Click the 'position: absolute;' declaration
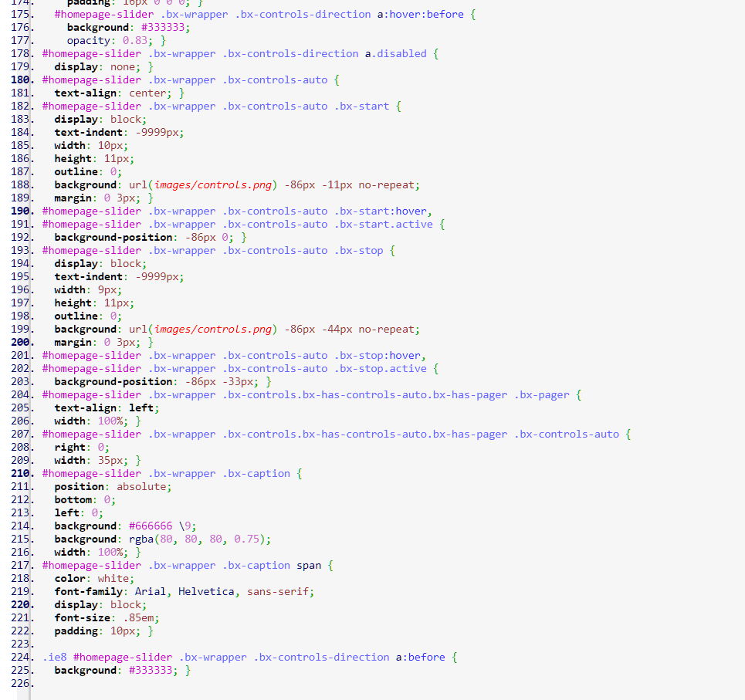Viewport: 745px width, 700px height. [113, 487]
